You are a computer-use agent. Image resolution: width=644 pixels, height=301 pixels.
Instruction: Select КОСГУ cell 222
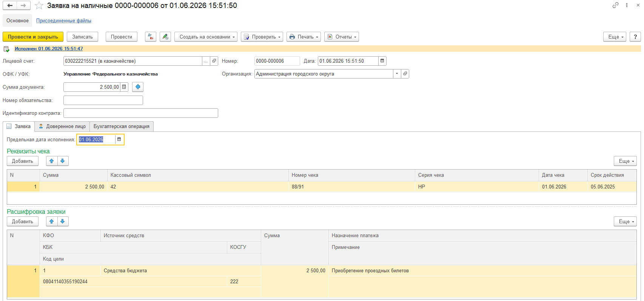point(244,281)
